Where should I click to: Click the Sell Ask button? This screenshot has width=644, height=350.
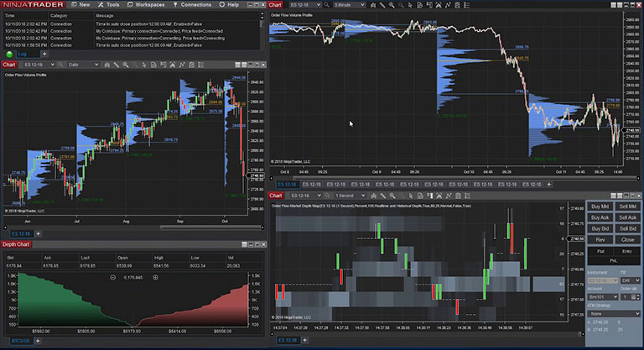pos(627,217)
